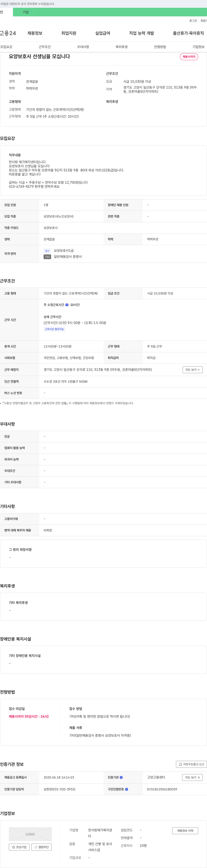Click '(오전) 9시 00분 ~ (오후) 1시 00분' work hours

(82, 323)
